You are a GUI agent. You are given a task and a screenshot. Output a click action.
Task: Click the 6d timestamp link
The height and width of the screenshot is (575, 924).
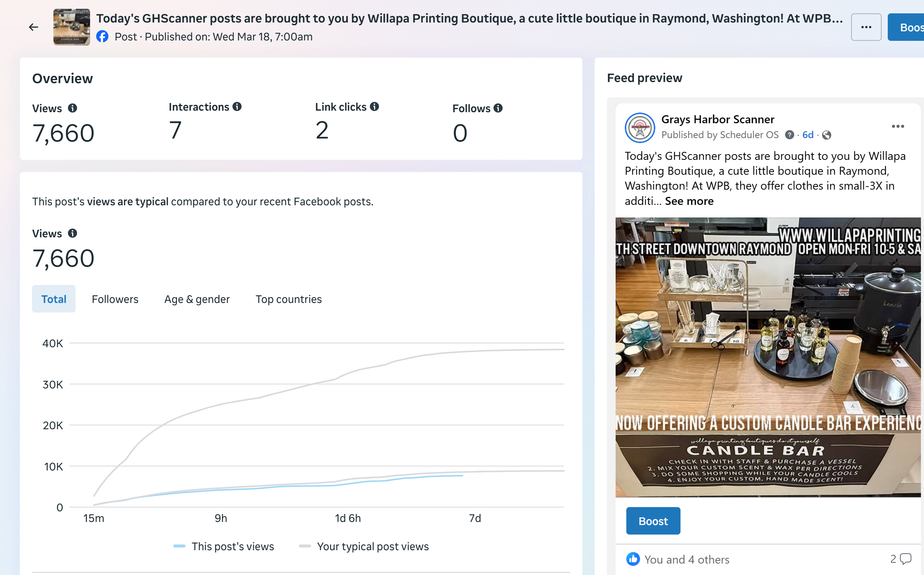(x=808, y=135)
